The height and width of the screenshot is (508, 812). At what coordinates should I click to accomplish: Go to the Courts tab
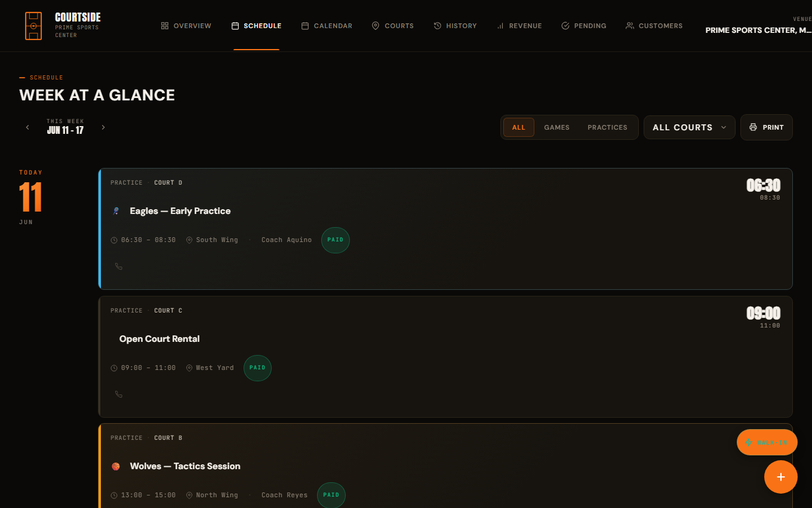(x=393, y=26)
